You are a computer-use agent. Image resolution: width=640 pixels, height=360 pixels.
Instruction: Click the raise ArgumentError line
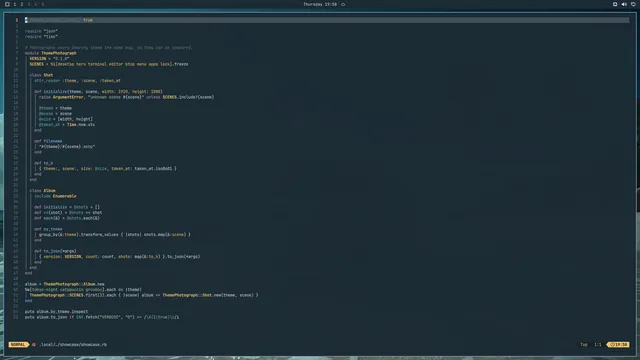click(127, 97)
